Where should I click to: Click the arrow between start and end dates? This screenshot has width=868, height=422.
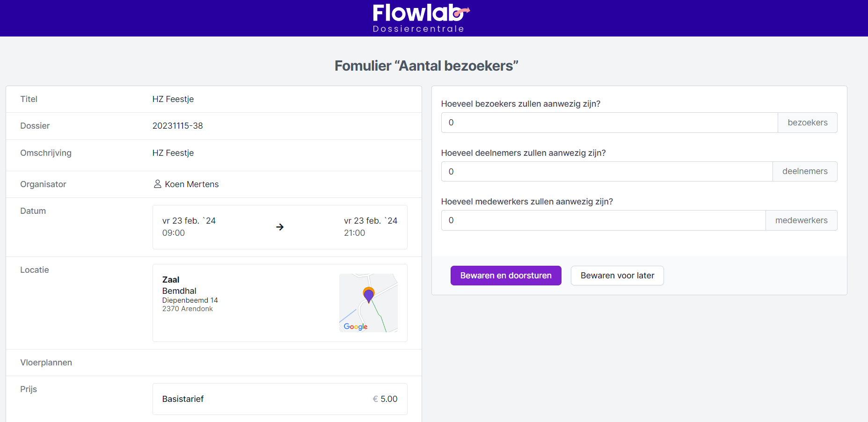280,227
